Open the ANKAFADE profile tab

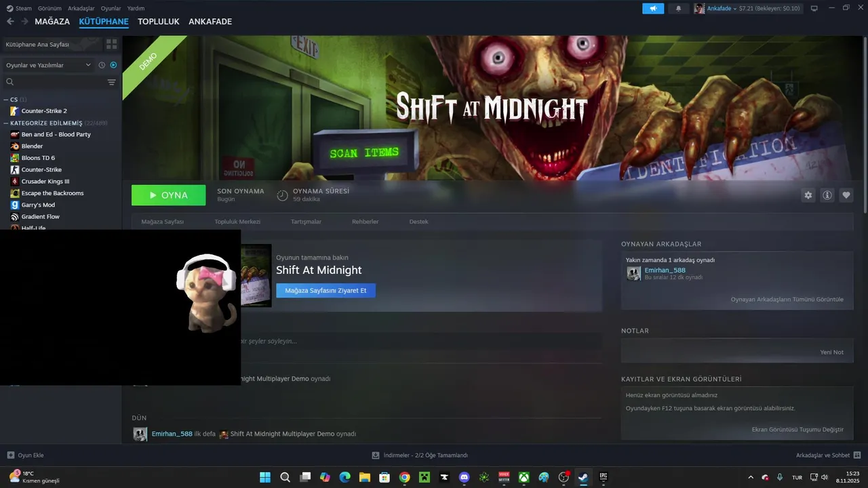(210, 22)
